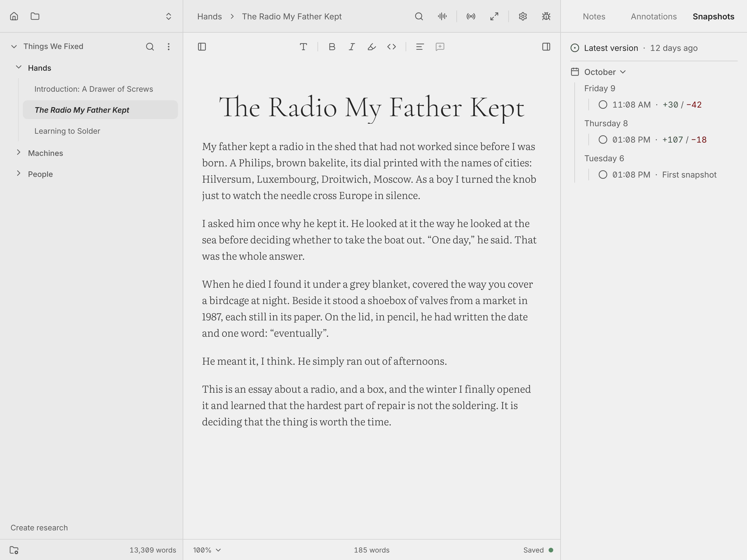This screenshot has height=560, width=747.
Task: Select the Snapshots tab
Action: (713, 17)
